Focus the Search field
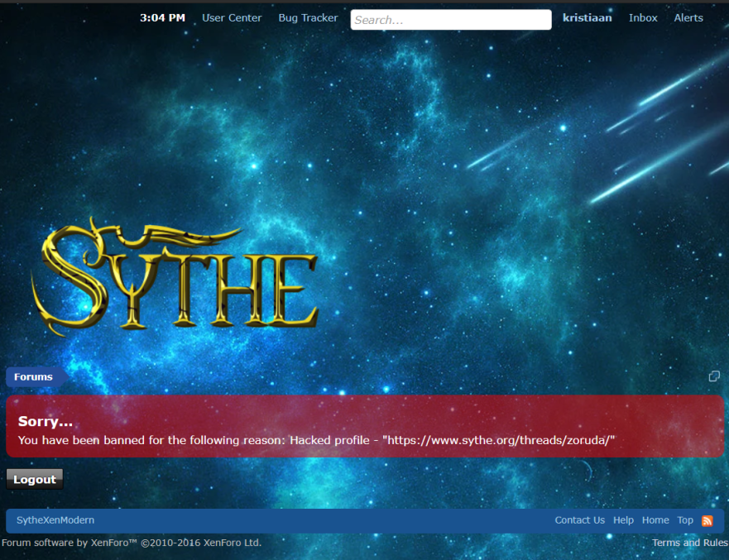Screen dimensions: 729x560 coord(451,20)
